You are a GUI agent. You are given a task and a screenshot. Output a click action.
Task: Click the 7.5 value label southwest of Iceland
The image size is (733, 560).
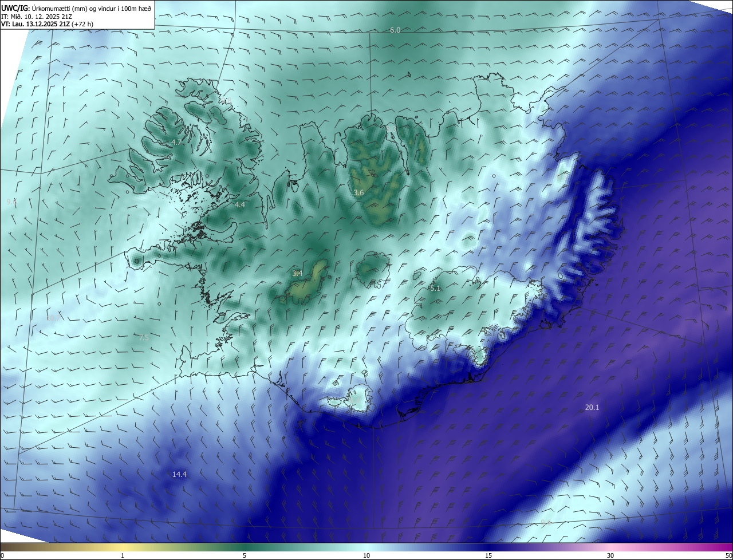[x=144, y=338]
